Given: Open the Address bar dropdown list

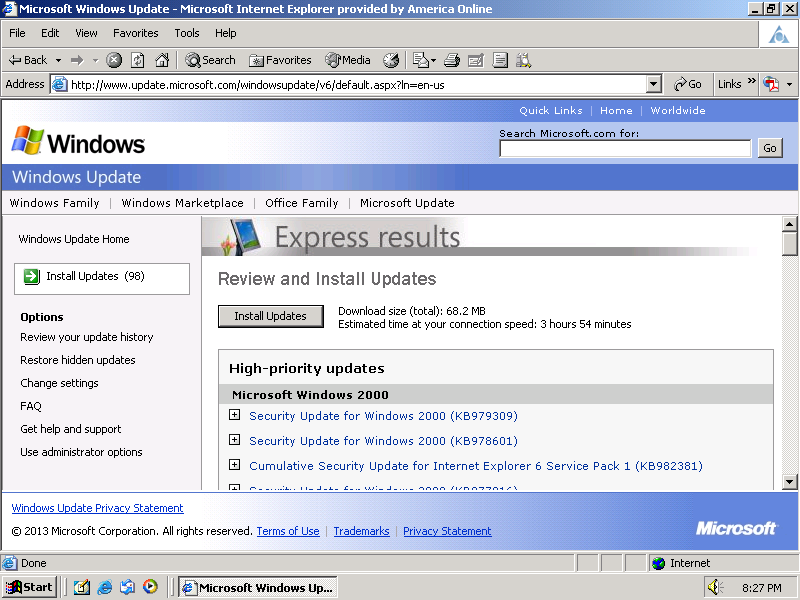Looking at the screenshot, I should coord(654,84).
